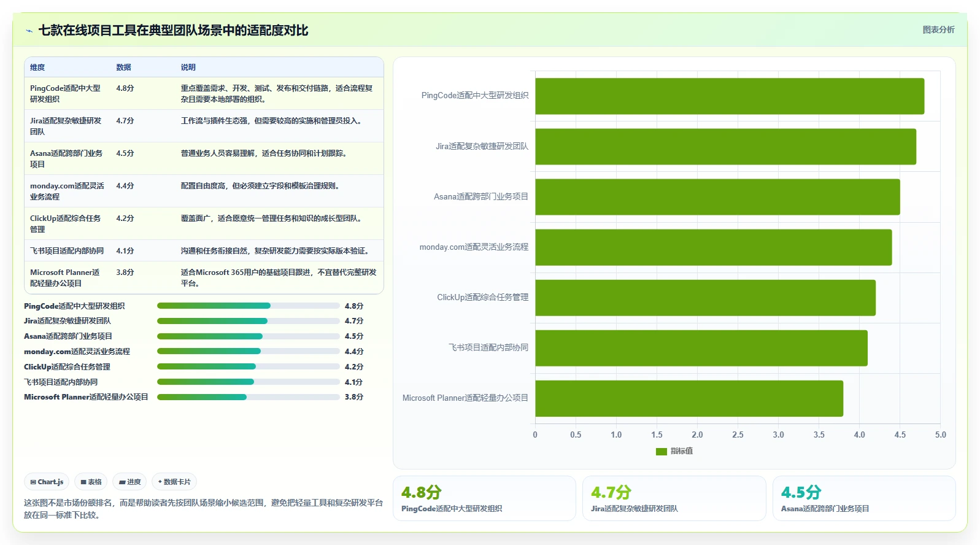Click the PingCode适配中大型研发组织 table cell
Viewport: 980px width, 545px height.
tap(66, 94)
